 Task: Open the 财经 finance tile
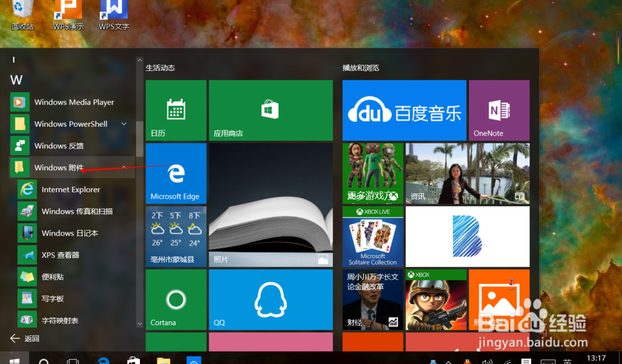click(x=373, y=299)
